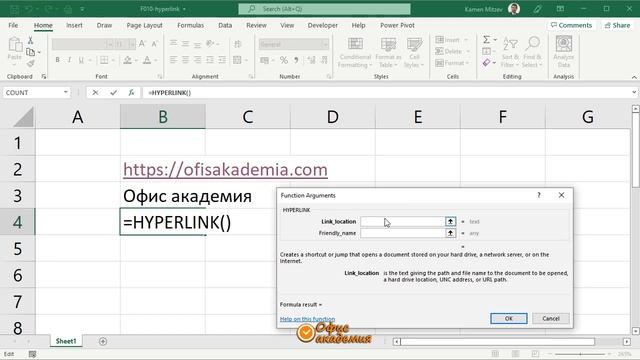640x360 pixels.
Task: Collapse dialog via Friendly_name range selector icon
Action: [x=450, y=233]
